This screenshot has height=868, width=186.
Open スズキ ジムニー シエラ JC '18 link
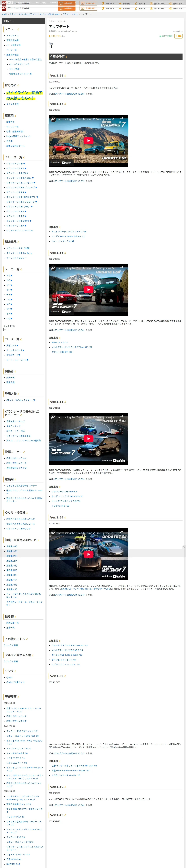tap(65, 664)
